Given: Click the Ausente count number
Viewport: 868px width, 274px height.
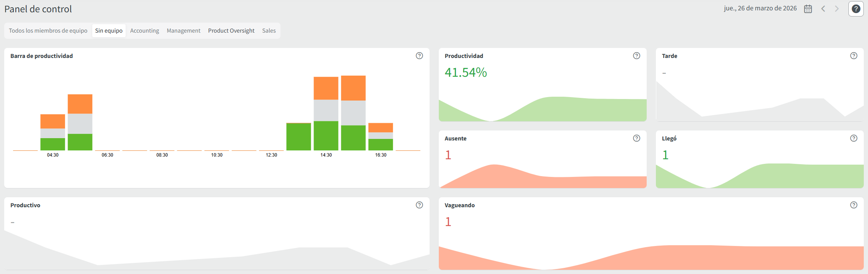Looking at the screenshot, I should [448, 155].
